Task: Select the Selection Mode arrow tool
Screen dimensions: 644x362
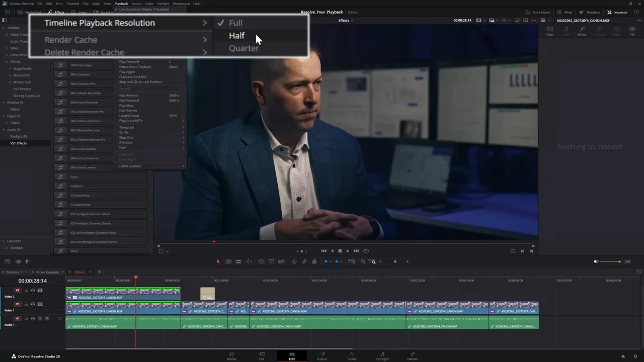Action: click(x=218, y=261)
